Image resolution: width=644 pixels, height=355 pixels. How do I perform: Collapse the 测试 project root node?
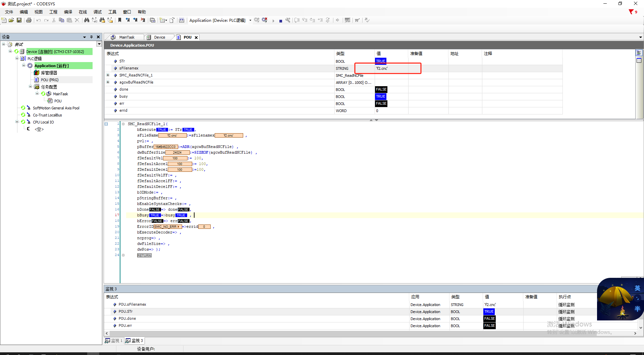(4, 44)
